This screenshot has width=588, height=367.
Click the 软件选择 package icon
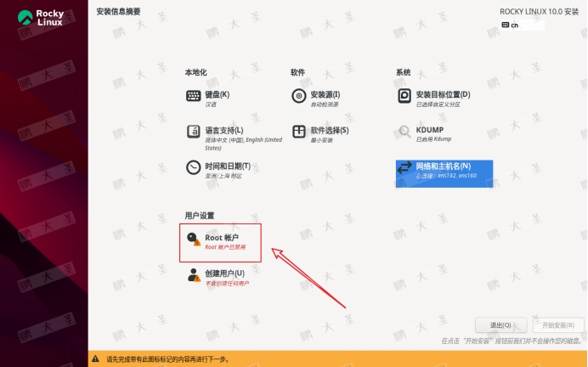click(298, 132)
